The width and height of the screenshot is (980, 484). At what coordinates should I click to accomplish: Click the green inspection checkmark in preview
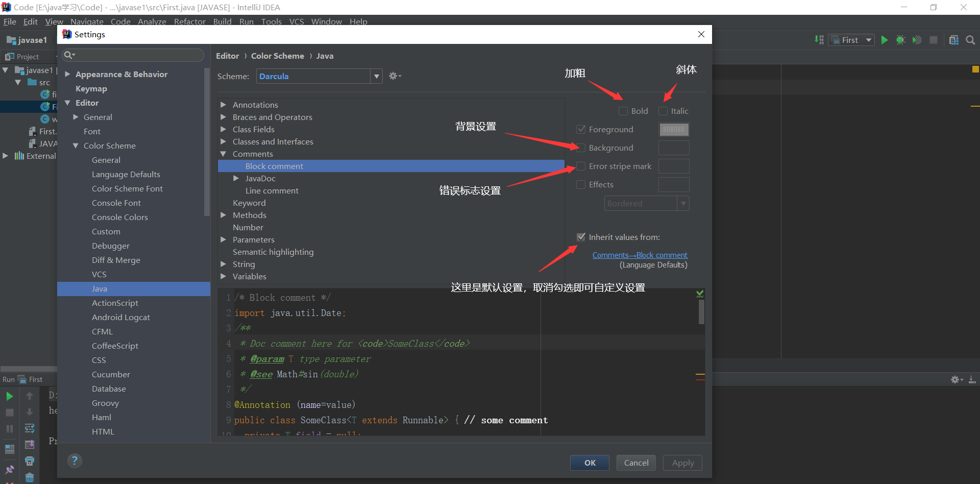(x=700, y=294)
